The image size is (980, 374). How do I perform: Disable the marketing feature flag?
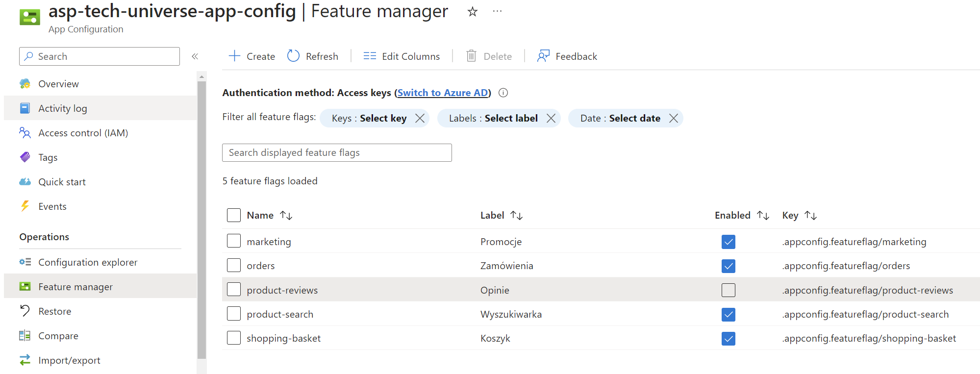[x=728, y=242]
